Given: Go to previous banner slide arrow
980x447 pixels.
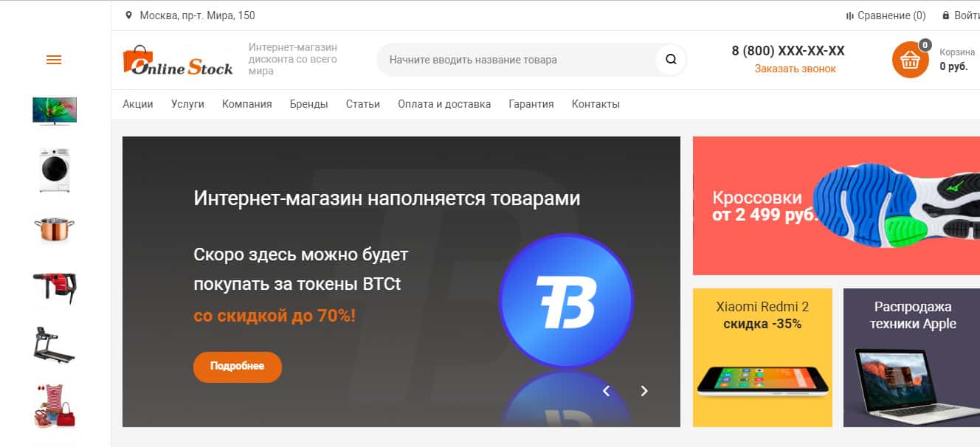Looking at the screenshot, I should [x=607, y=391].
